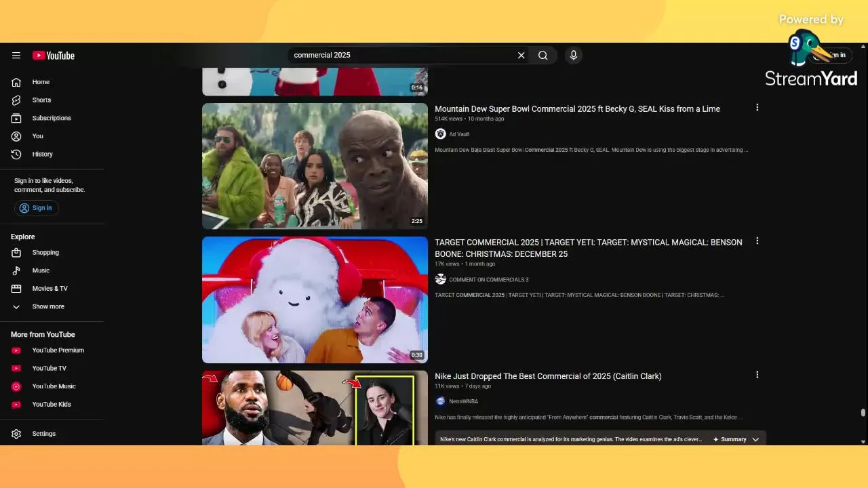Viewport: 868px width, 488px height.
Task: Click the Ad Vault channel avatar
Action: [x=440, y=134]
